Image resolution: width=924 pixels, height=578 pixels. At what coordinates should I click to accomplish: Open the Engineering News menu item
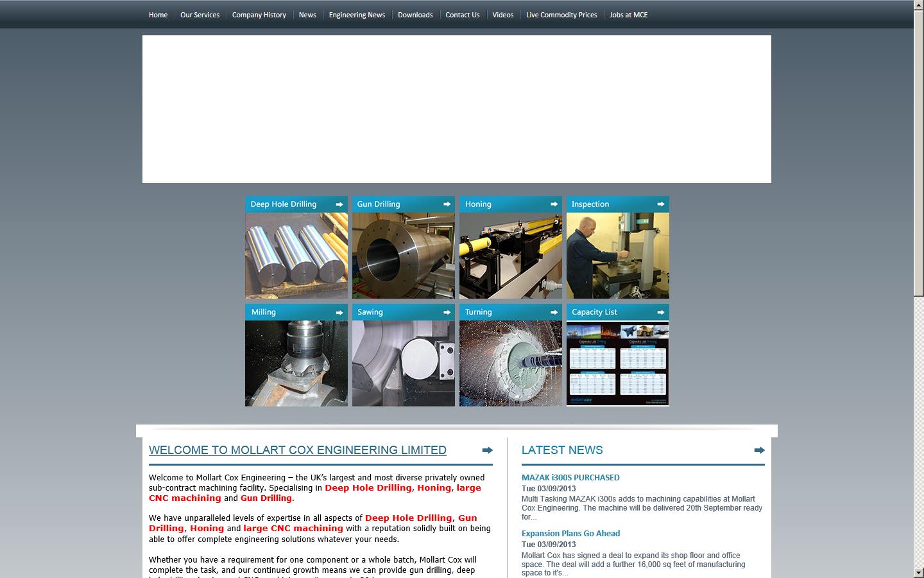coord(357,14)
